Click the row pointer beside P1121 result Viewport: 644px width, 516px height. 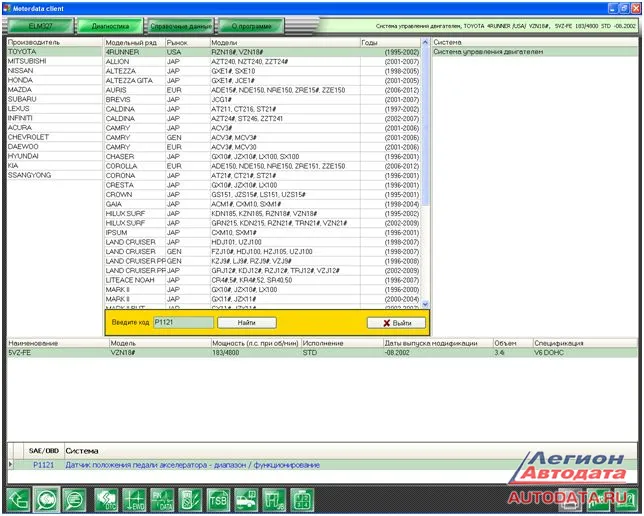[11, 465]
